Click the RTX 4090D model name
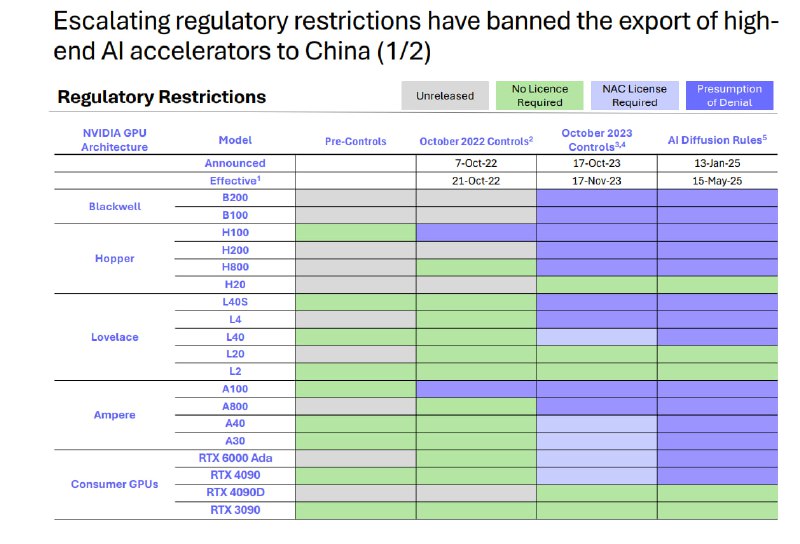Viewport: 800px width, 544px height. [235, 492]
